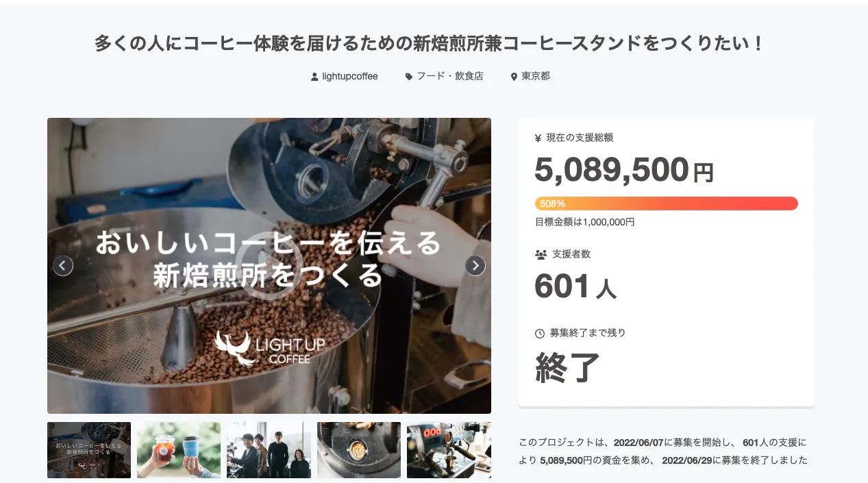Click the next slide arrow on carousel
This screenshot has width=868, height=483.
475,266
